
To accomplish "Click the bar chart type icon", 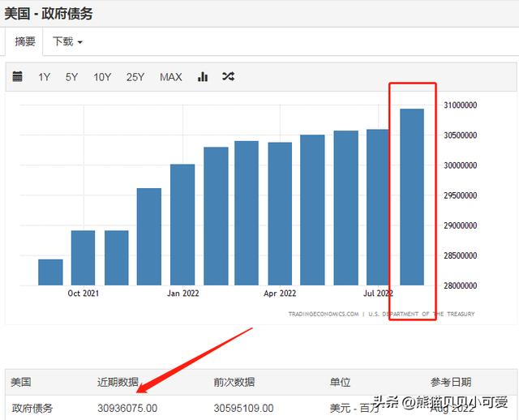I will click(x=203, y=77).
